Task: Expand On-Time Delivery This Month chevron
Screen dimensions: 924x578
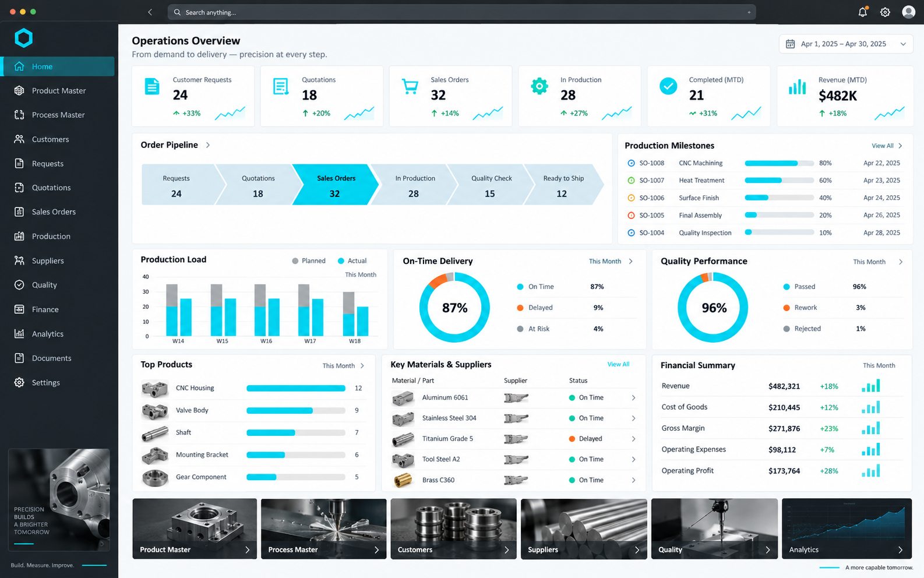Action: (631, 262)
